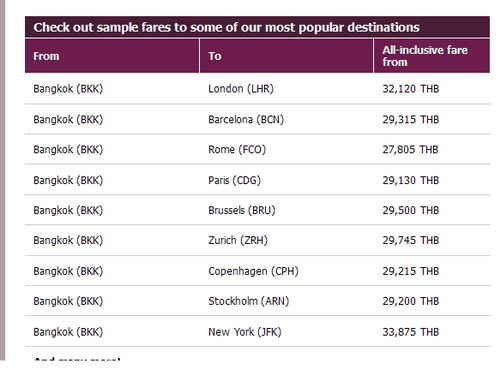Select the New York (JFK) destination
The image size is (500, 370).
pyautogui.click(x=245, y=332)
